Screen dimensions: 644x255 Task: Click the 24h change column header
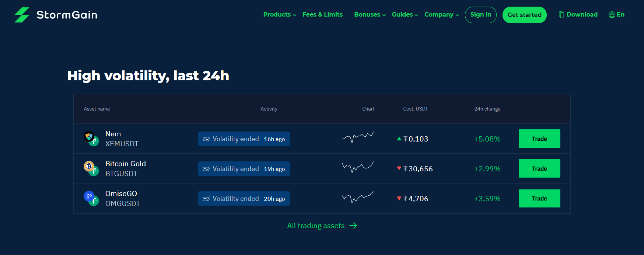coord(487,109)
